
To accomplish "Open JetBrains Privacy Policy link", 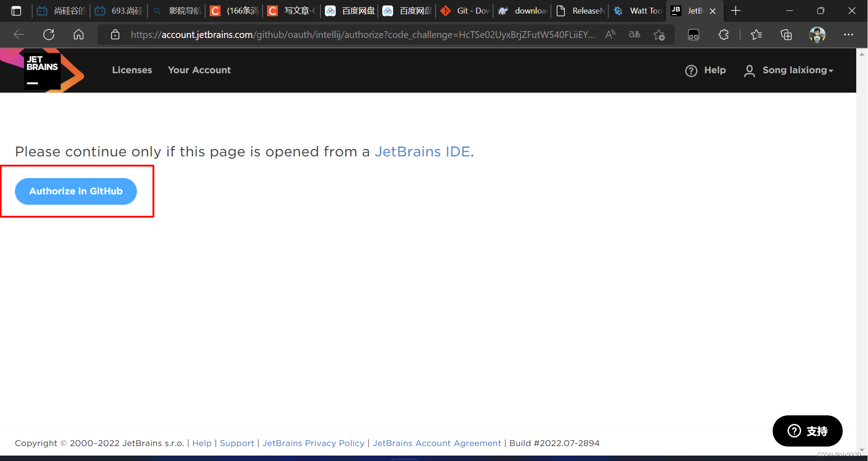I will [x=313, y=443].
